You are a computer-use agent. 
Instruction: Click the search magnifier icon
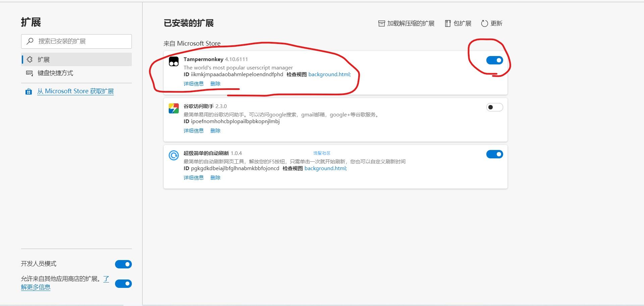pos(30,41)
